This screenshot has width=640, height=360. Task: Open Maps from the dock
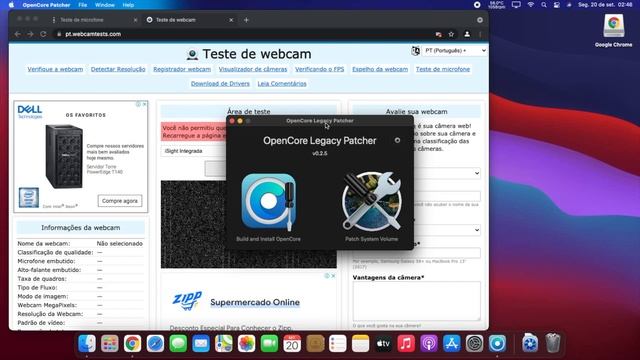tap(224, 344)
